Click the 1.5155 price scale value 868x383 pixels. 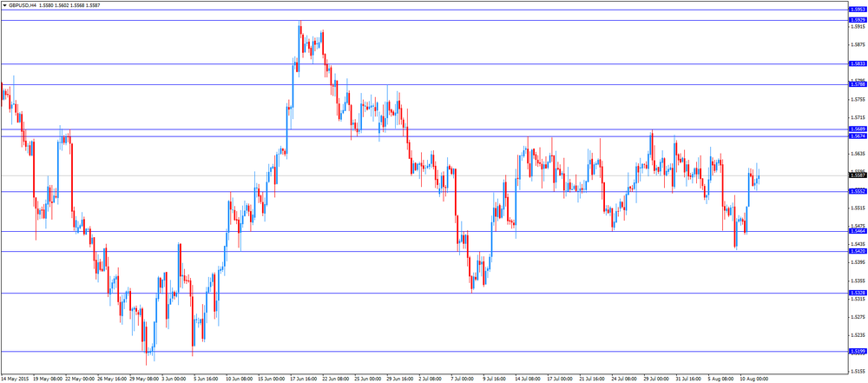pyautogui.click(x=858, y=372)
